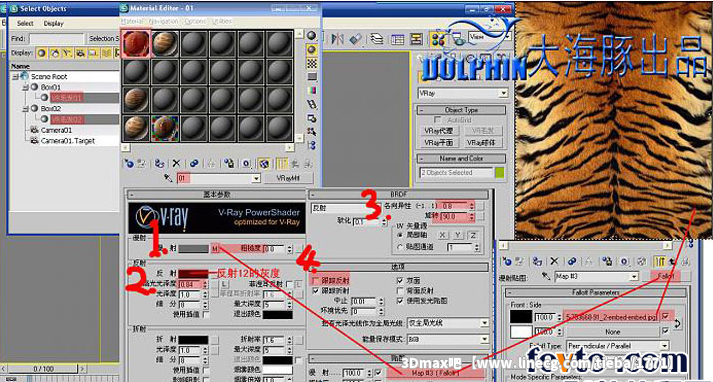
Task: Click Falloff map type button
Action: click(665, 276)
